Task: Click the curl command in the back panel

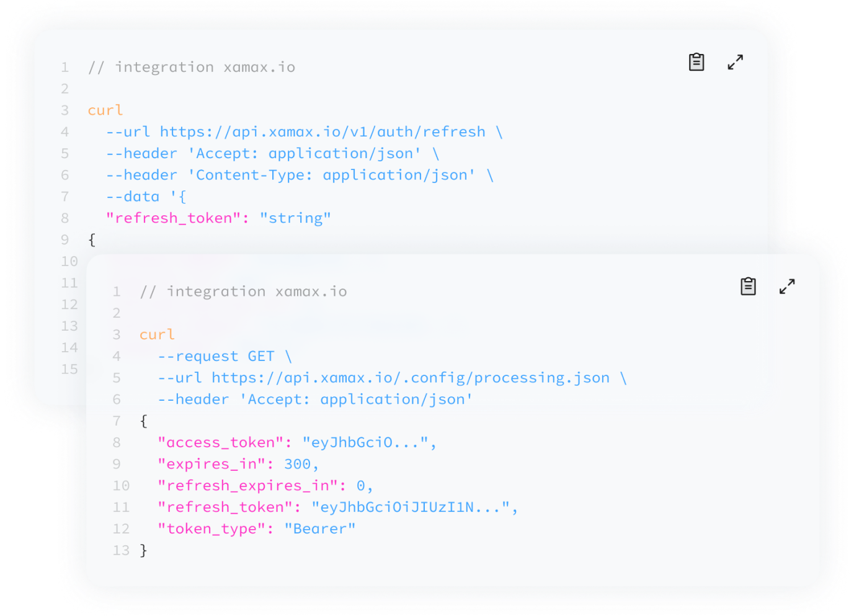Action: tap(105, 110)
